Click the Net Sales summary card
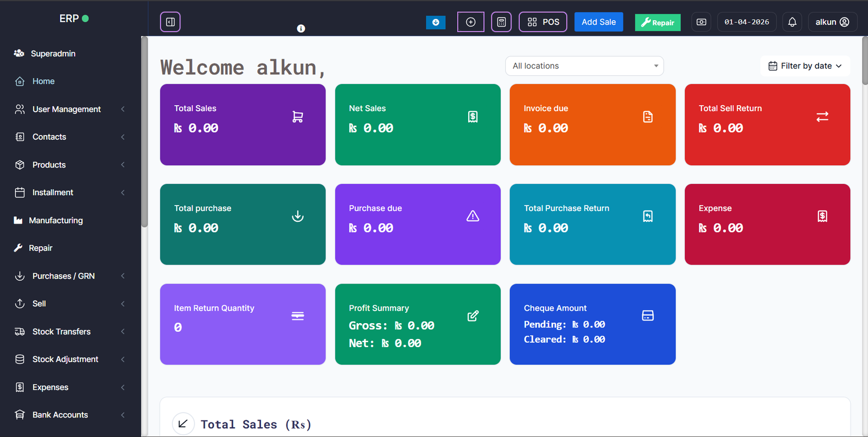868x437 pixels. click(x=418, y=125)
